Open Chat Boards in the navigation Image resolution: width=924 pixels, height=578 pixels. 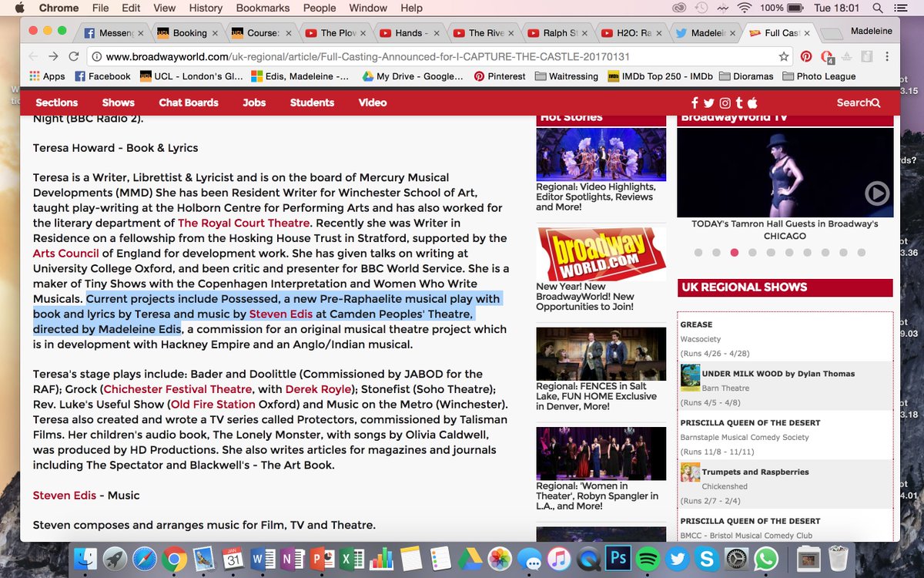click(189, 102)
